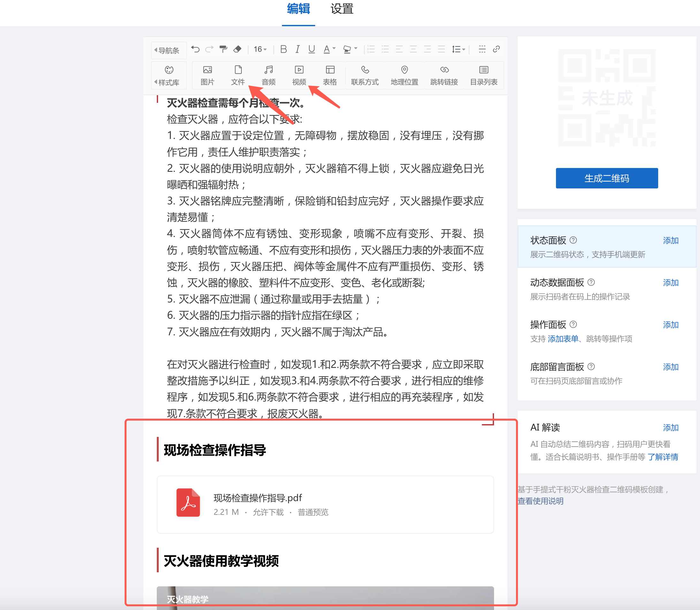Select the PDF file icon
The image size is (700, 610).
[x=188, y=502]
